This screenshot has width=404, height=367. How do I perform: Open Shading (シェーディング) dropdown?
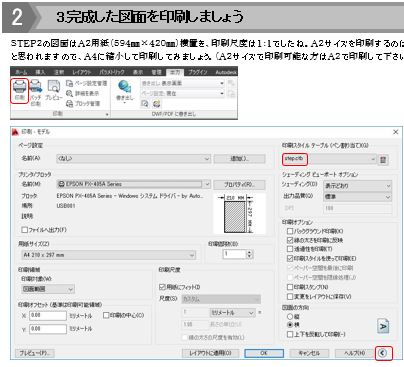pyautogui.click(x=358, y=186)
